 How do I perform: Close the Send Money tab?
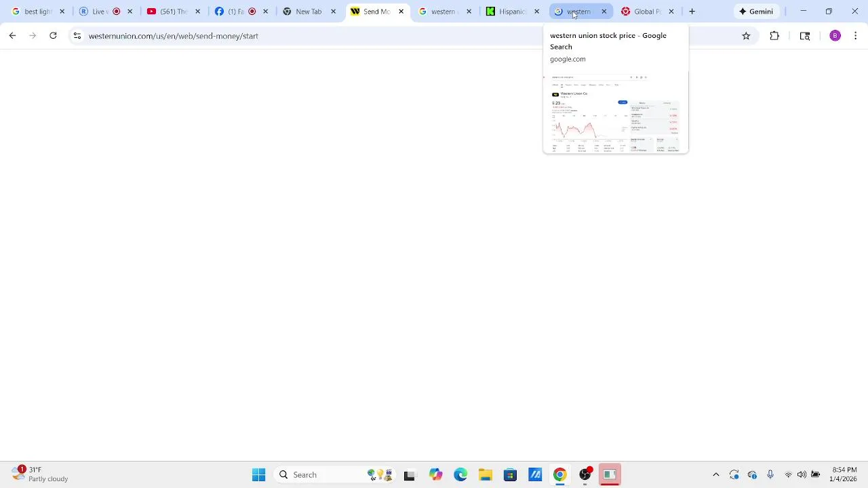(x=401, y=12)
